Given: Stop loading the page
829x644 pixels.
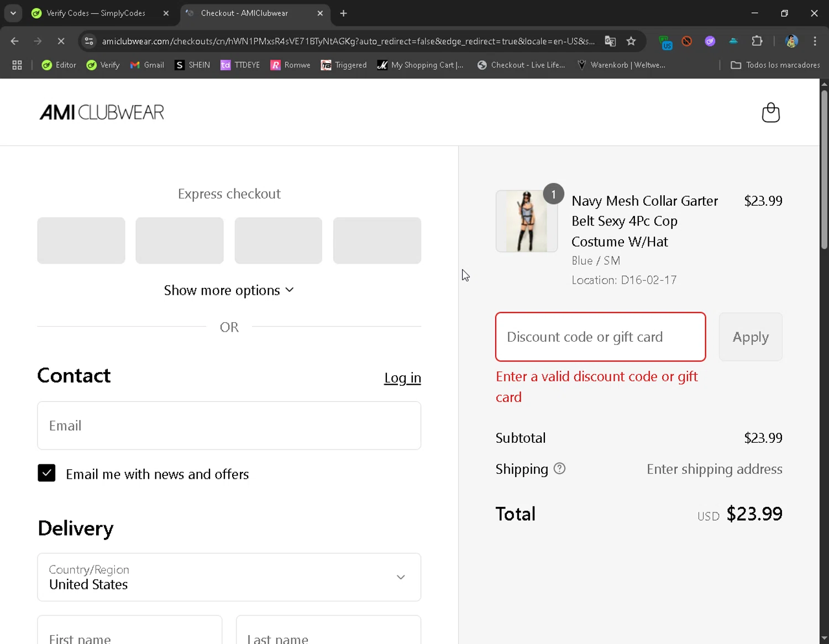Looking at the screenshot, I should coord(61,41).
